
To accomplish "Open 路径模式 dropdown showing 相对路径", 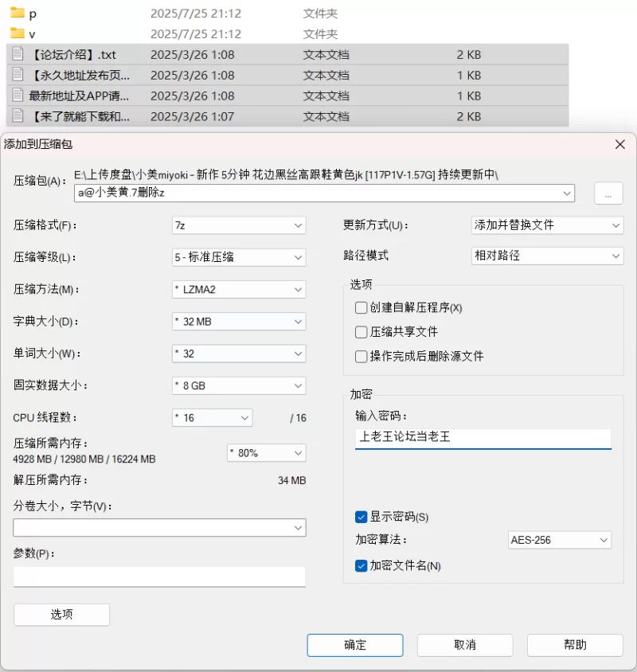I will pyautogui.click(x=547, y=256).
